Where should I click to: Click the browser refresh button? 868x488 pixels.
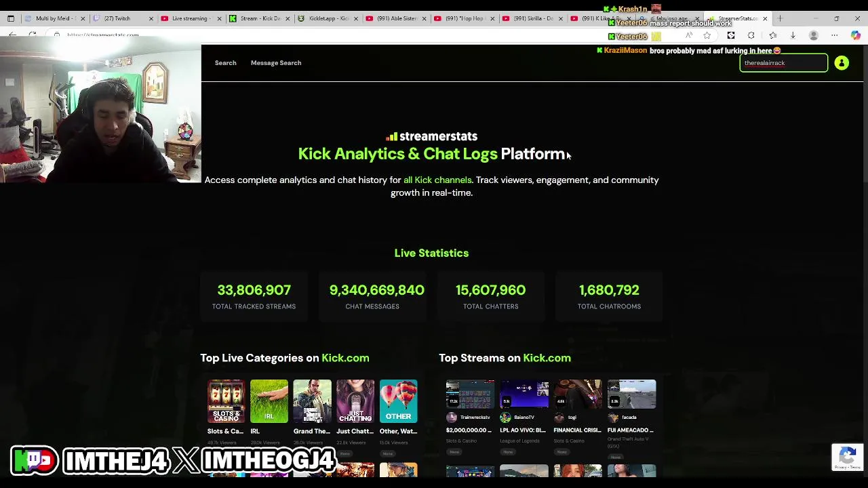32,35
